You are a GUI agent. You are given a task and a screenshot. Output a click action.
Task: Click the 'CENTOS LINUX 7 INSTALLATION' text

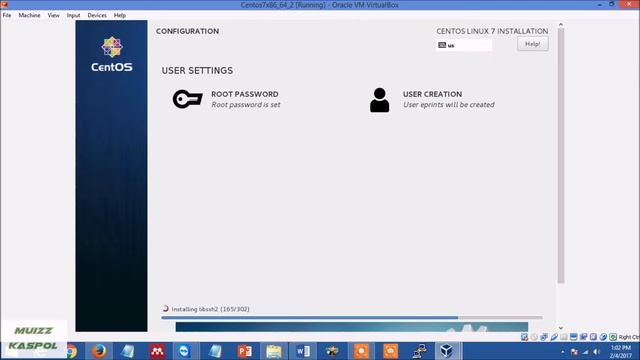492,31
